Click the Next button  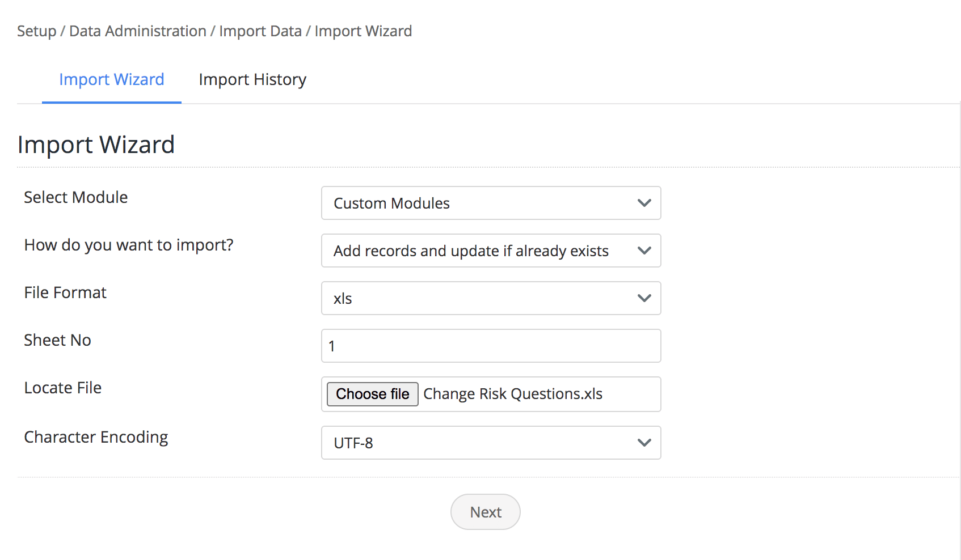tap(485, 511)
